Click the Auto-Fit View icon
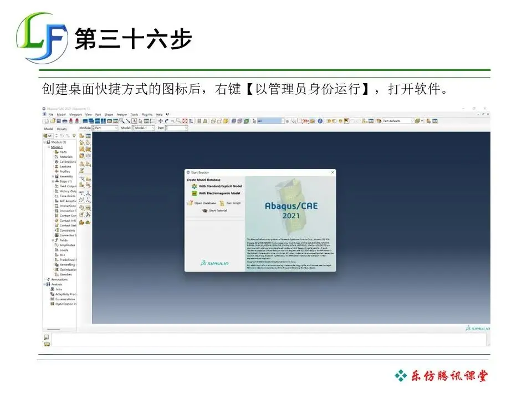Viewport: 532px width, 399px height. click(185, 121)
